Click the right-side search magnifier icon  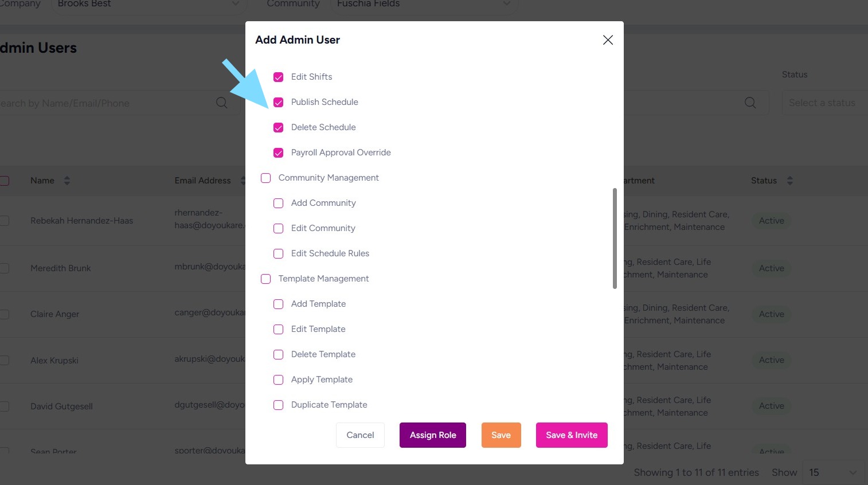point(750,103)
